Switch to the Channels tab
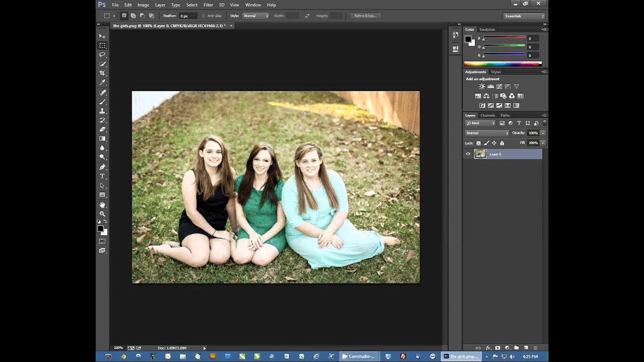 click(x=488, y=116)
